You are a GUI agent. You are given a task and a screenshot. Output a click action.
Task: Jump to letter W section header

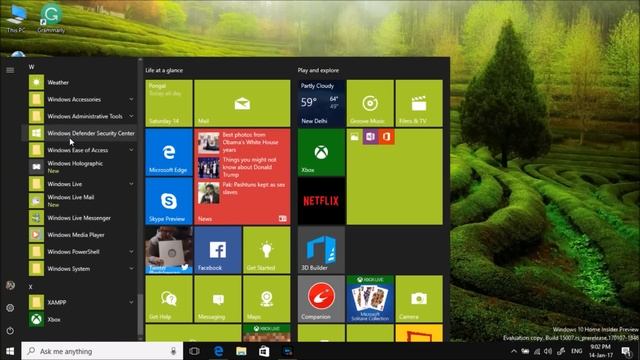click(x=31, y=67)
